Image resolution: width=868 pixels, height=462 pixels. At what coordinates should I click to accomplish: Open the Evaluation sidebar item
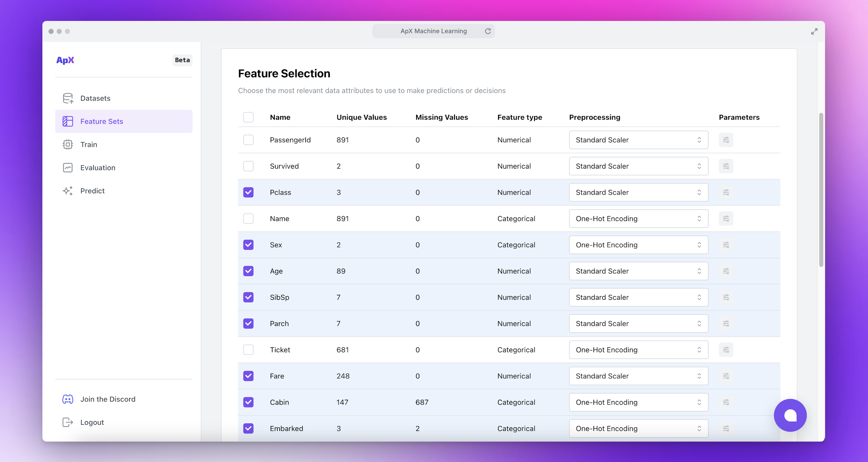coord(97,167)
